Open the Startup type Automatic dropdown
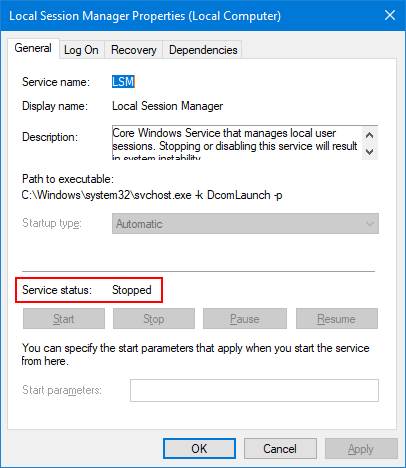This screenshot has height=468, width=406. [245, 224]
